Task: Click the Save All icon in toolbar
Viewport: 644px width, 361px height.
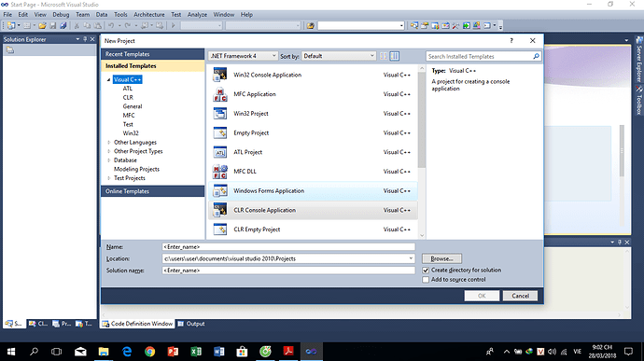Action: [63, 25]
